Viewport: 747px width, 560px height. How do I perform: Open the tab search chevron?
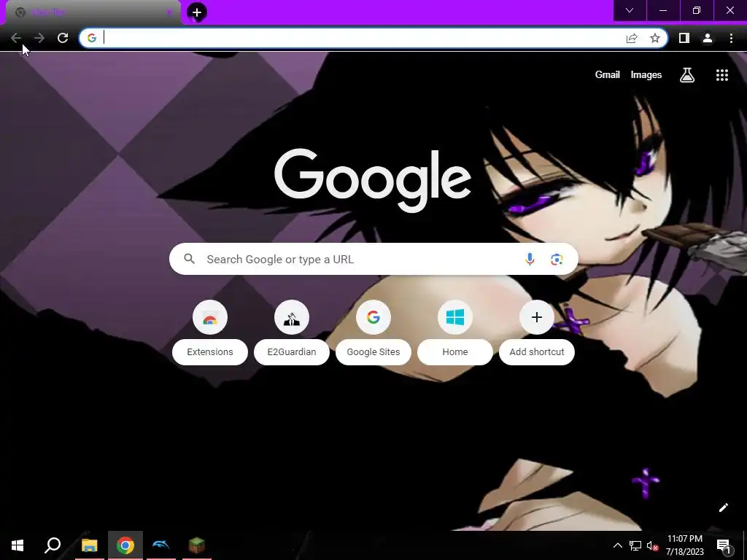[x=630, y=10]
